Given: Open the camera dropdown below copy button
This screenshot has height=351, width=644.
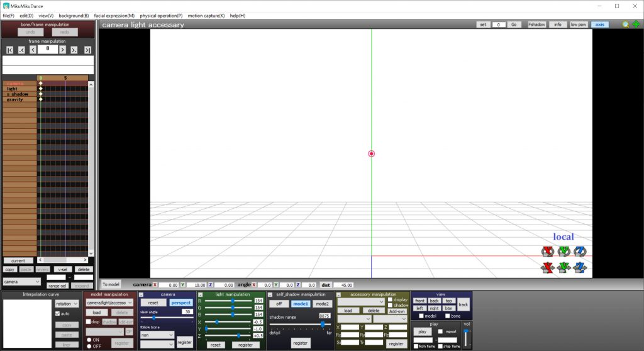Looking at the screenshot, I should click(x=21, y=282).
